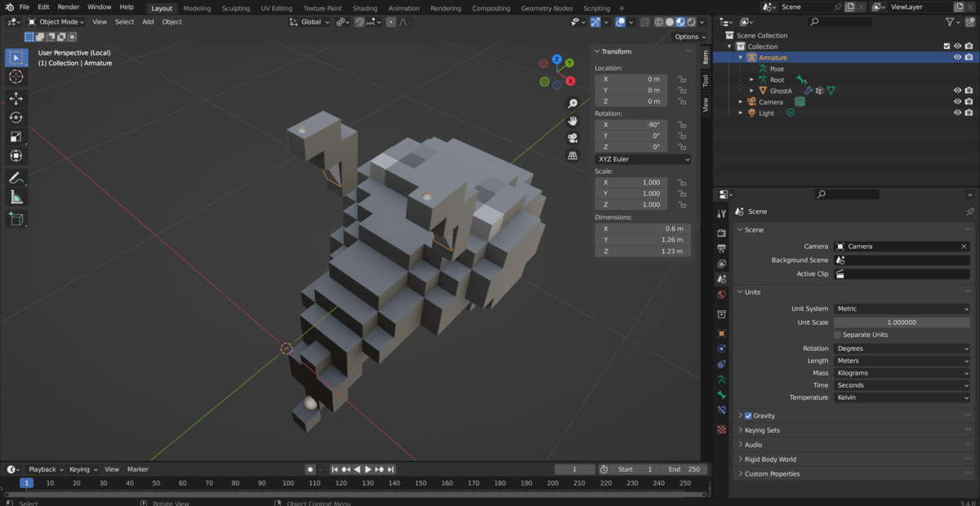Click the camera view icon in viewport sidebar
Viewport: 980px width, 506px height.
click(573, 137)
